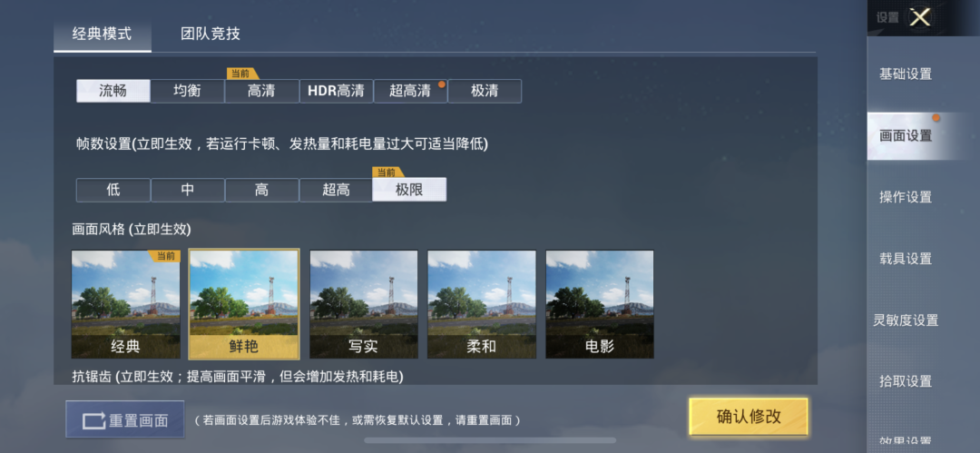Set frame rate to 超高
The height and width of the screenshot is (453, 980).
click(x=337, y=191)
